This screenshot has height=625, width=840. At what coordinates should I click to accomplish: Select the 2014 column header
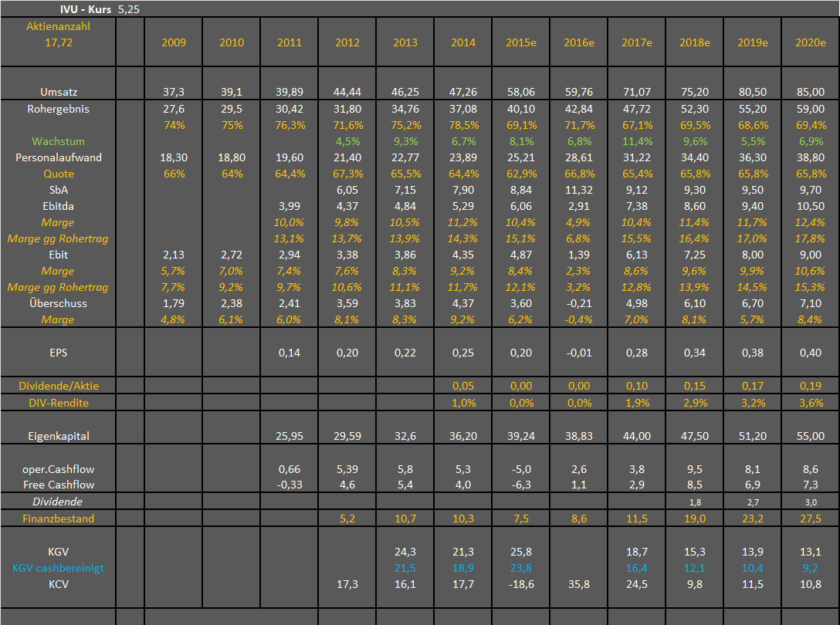pos(463,42)
